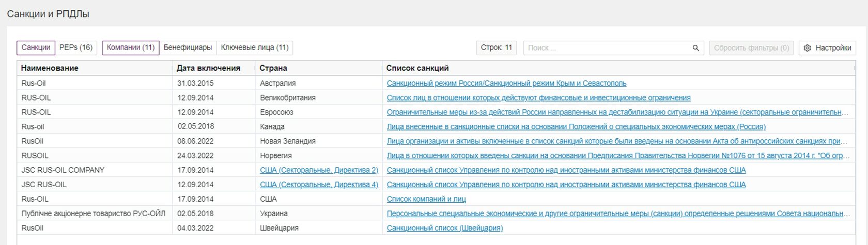
Task: Open the Australia sanctions regime Крым и Севастополь link
Action: 506,84
